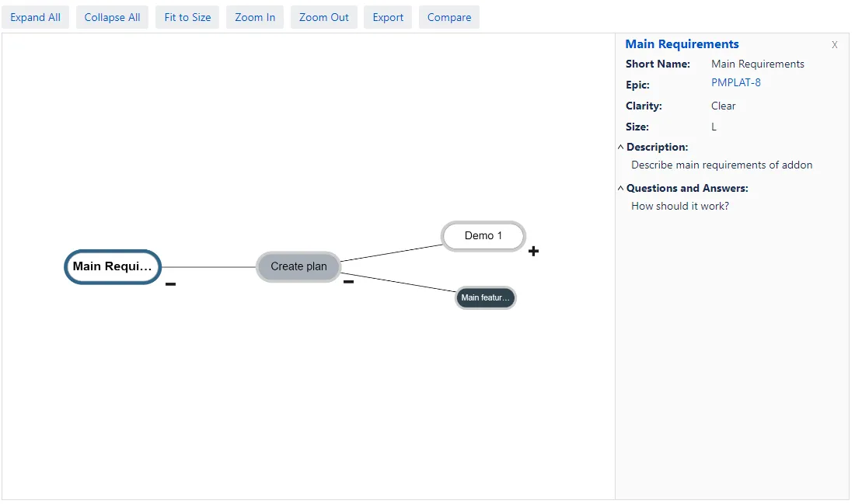Click the Short Name value text
This screenshot has width=855, height=504.
(x=757, y=64)
